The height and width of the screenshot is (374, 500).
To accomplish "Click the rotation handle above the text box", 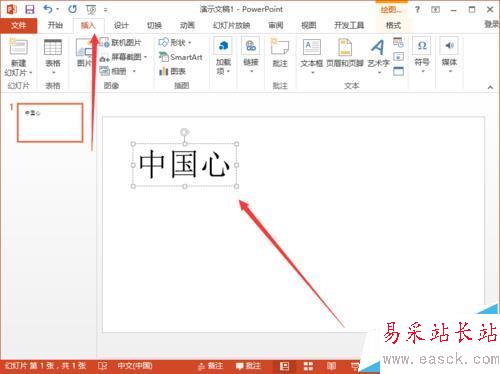I will tap(184, 132).
